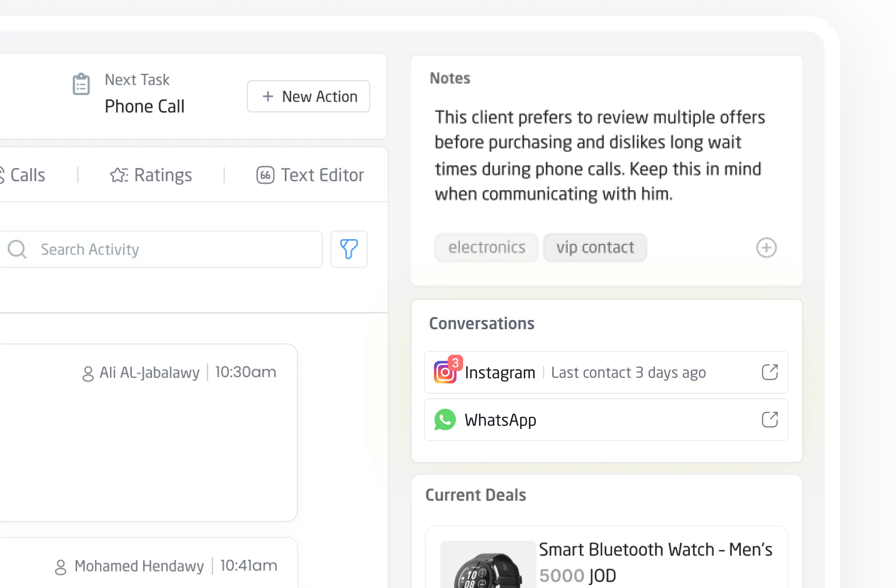Viewport: 896px width, 588px height.
Task: Click the client notes paragraph text
Action: 600,155
